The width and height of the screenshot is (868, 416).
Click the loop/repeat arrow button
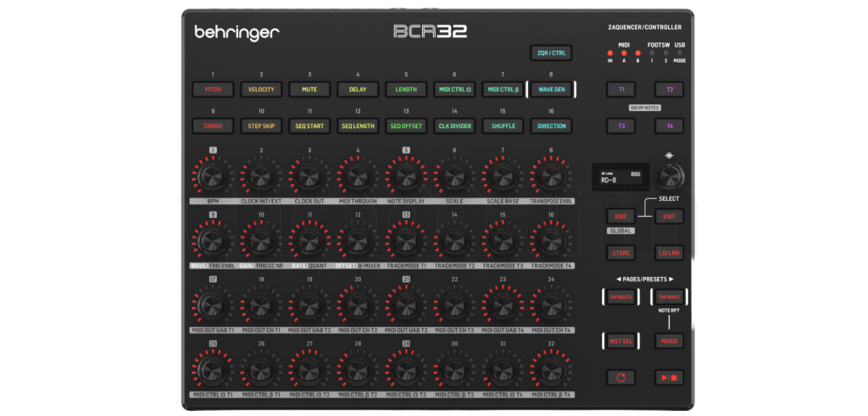pyautogui.click(x=620, y=378)
